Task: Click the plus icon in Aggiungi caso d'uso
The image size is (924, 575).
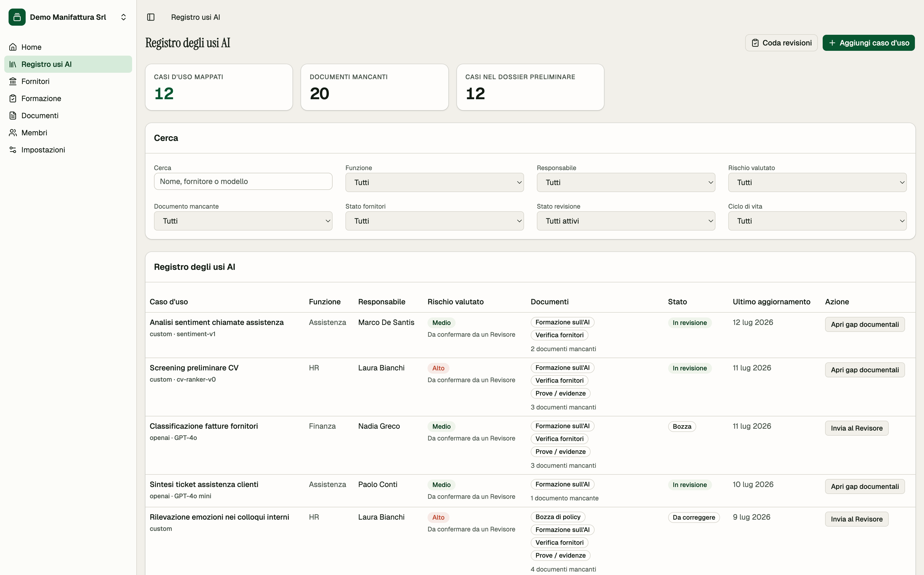Action: click(832, 43)
